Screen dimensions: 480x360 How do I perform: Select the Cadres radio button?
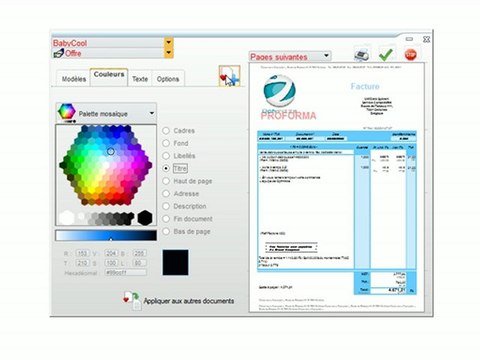[x=166, y=131]
